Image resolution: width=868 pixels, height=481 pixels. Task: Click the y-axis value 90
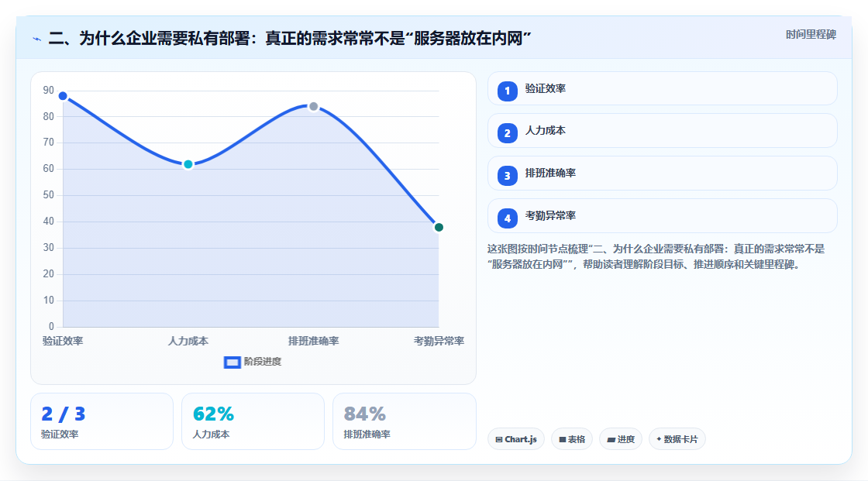click(x=49, y=90)
